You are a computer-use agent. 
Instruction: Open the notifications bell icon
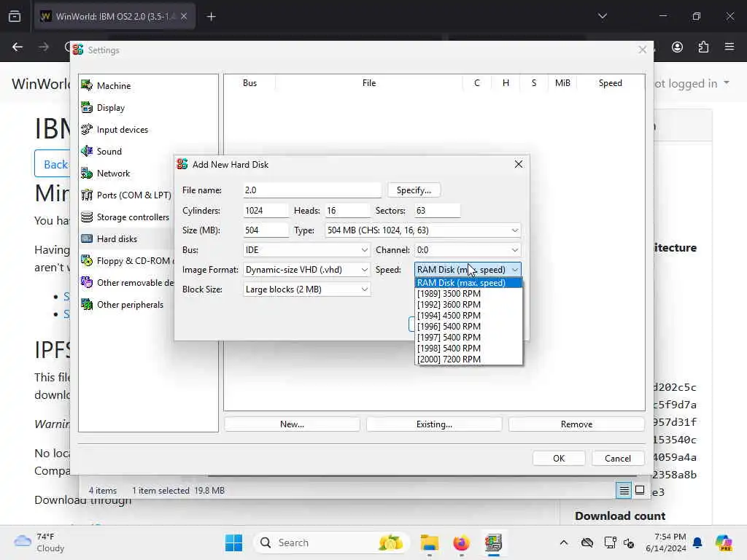(697, 542)
